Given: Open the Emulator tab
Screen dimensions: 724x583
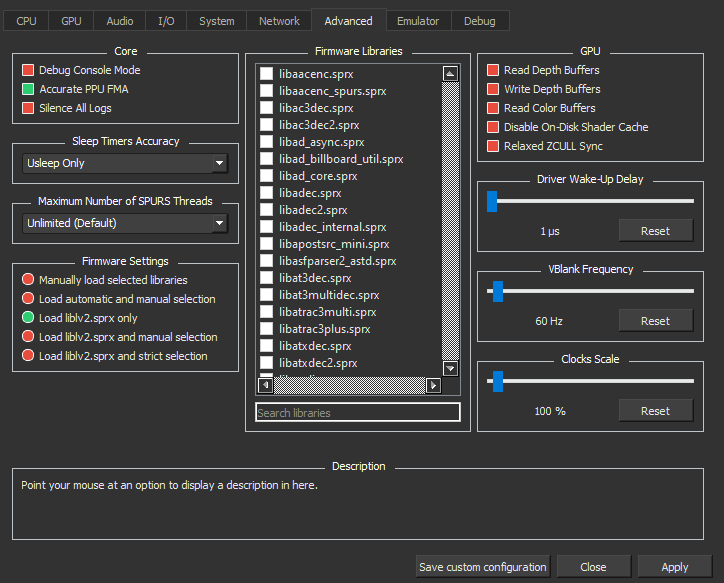Looking at the screenshot, I should pyautogui.click(x=417, y=21).
